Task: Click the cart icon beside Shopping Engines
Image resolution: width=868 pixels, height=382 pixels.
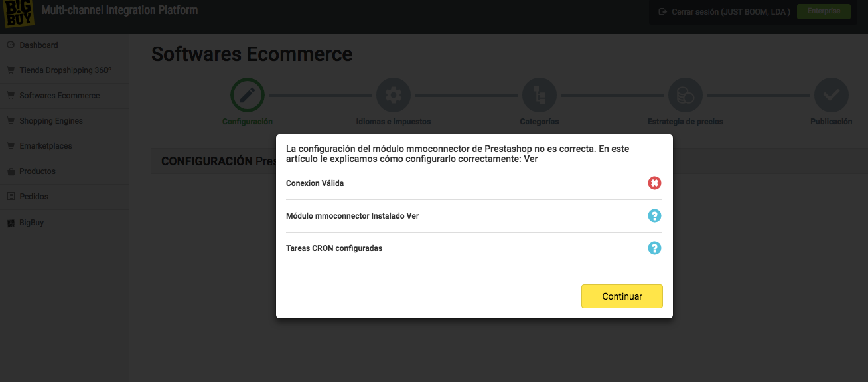Action: [x=11, y=121]
